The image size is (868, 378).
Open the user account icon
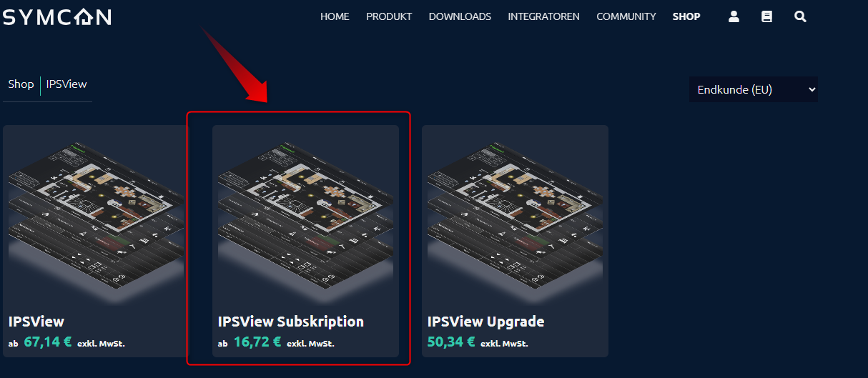point(734,16)
